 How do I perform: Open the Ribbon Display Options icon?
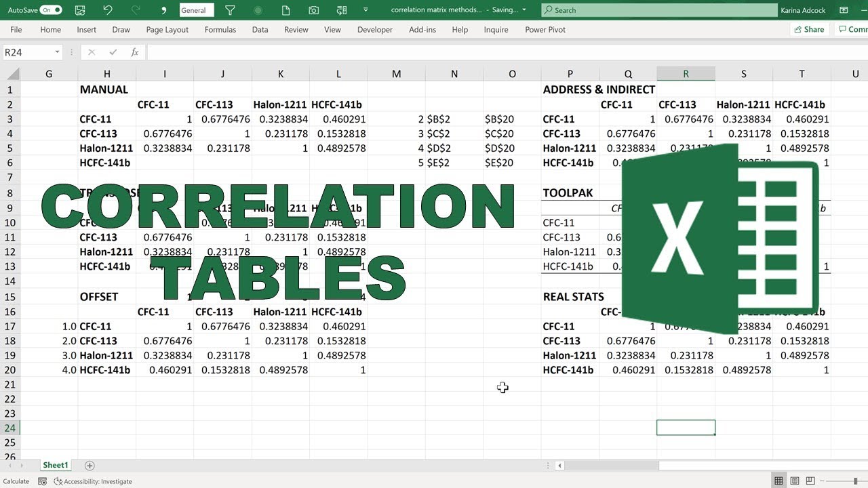(x=844, y=10)
